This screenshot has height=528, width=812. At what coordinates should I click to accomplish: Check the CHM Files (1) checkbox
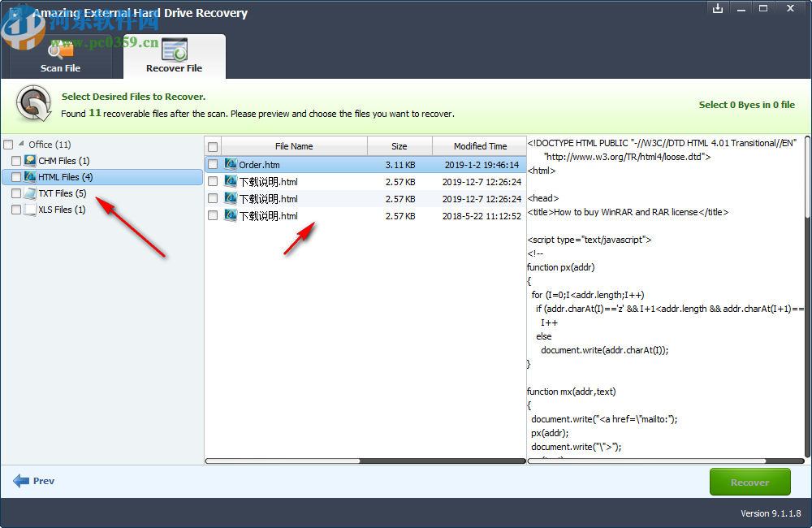coord(16,161)
